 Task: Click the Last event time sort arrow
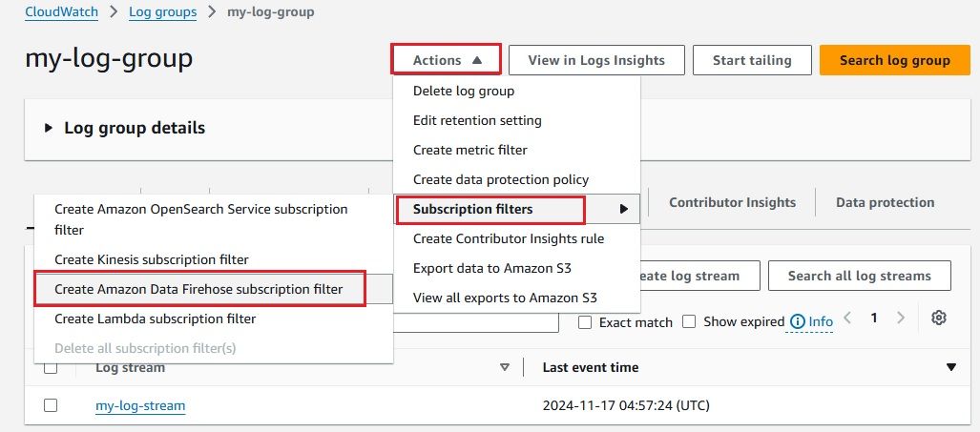(950, 368)
